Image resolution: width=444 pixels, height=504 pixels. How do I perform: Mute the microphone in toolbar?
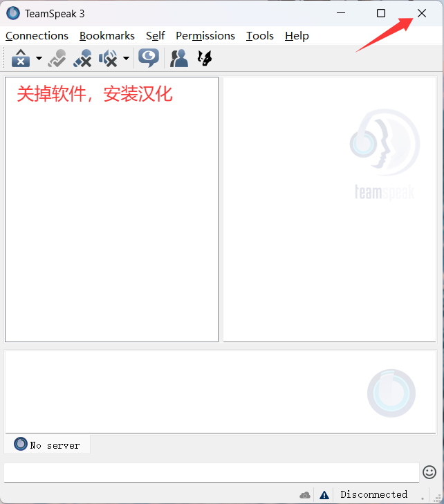coord(82,59)
